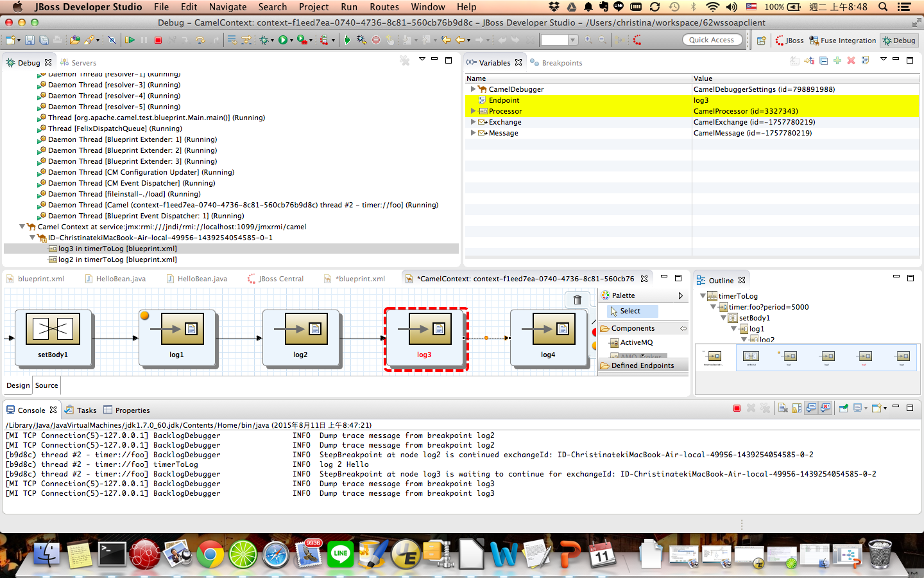
Task: Switch to the Source tab
Action: (x=46, y=385)
